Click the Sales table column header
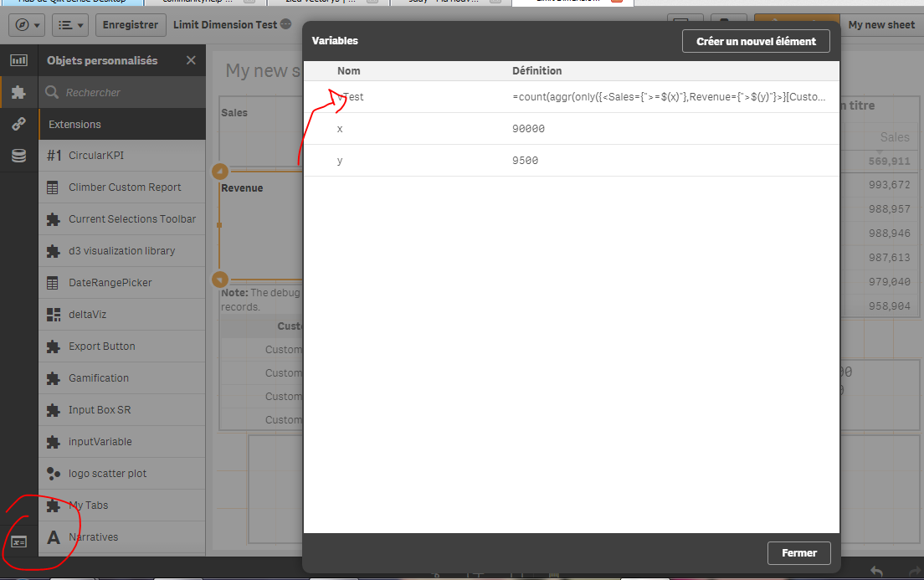The height and width of the screenshot is (580, 924). click(x=895, y=137)
